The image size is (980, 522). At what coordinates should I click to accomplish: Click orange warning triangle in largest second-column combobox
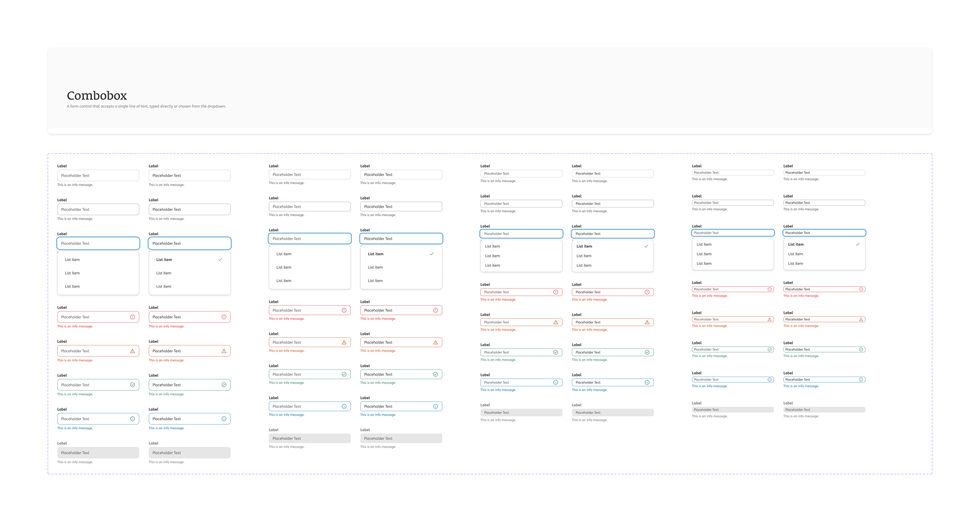click(x=224, y=351)
